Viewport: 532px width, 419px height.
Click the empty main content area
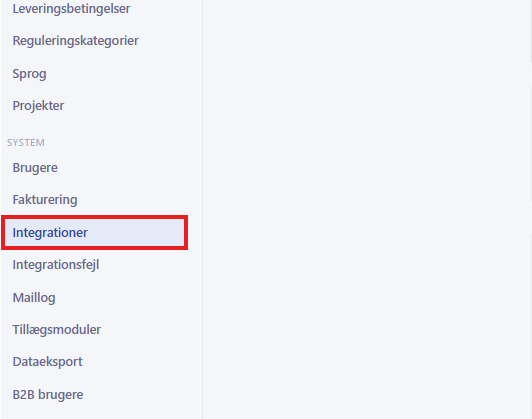pyautogui.click(x=366, y=209)
